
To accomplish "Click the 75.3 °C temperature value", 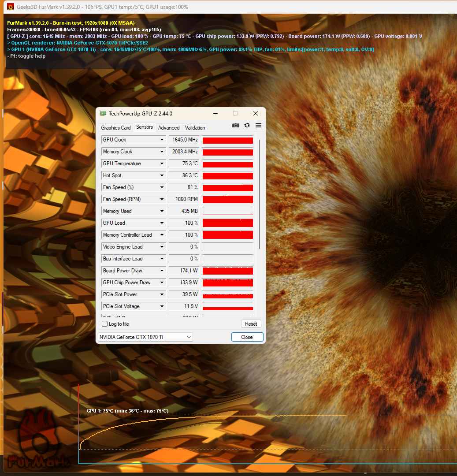I will point(184,164).
